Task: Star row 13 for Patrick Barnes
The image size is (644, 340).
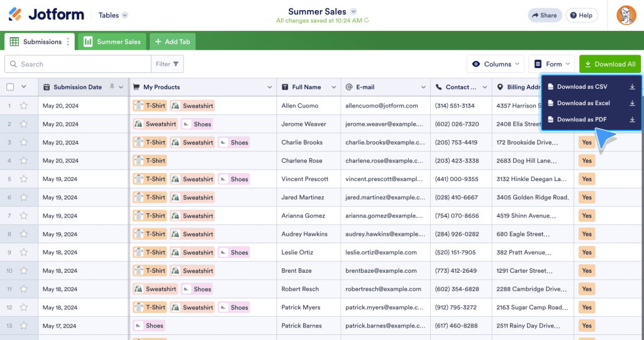Action: (24, 326)
